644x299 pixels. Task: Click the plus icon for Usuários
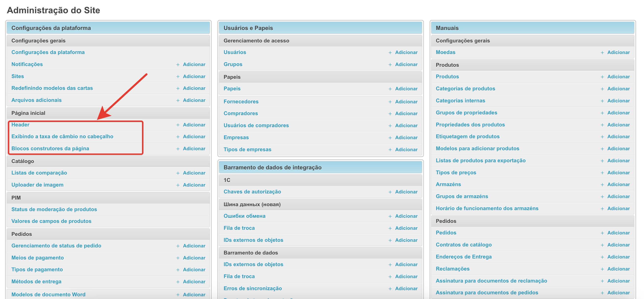coord(390,53)
